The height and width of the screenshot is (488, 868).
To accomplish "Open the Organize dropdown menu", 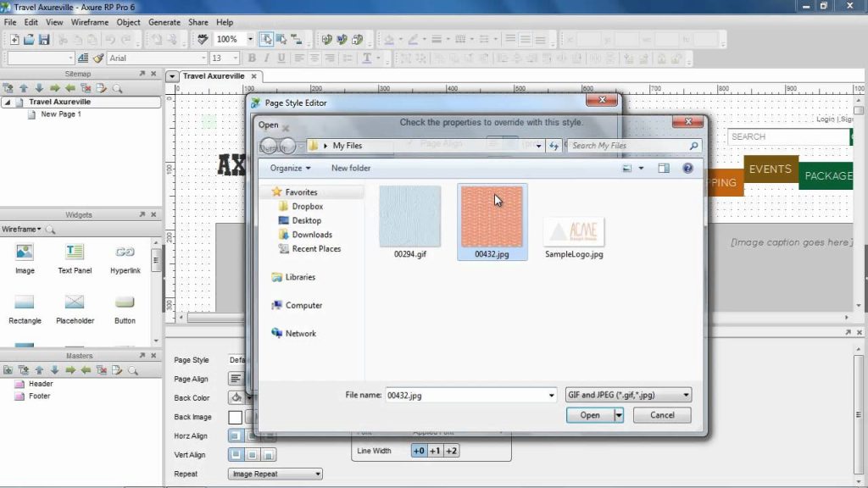I will coord(290,169).
